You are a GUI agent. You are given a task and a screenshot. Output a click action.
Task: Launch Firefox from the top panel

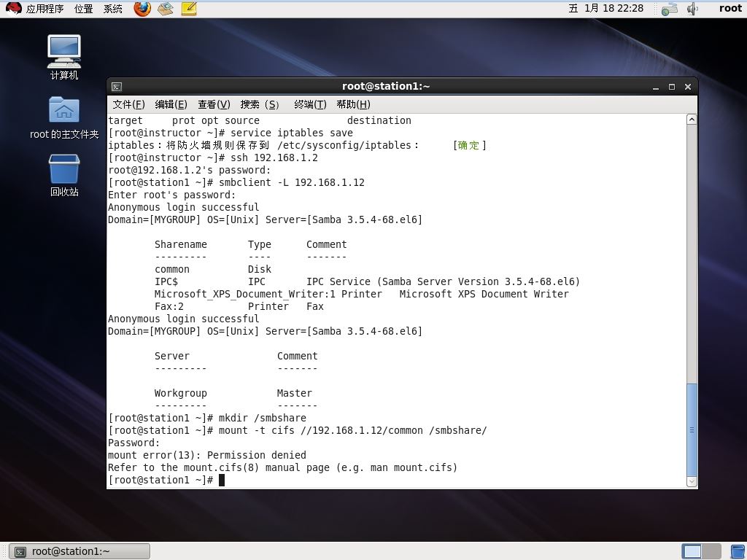point(142,9)
